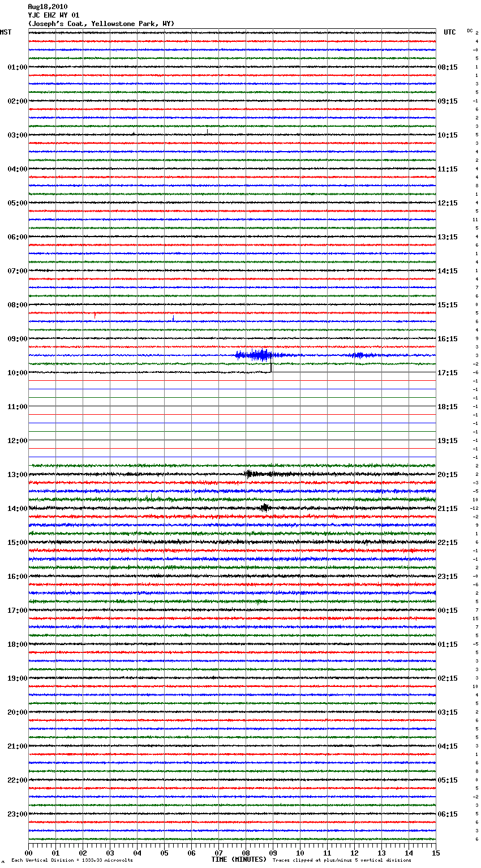The height and width of the screenshot is (868, 481).
Task: Select the 02:00 MST time label
Action: pos(18,101)
